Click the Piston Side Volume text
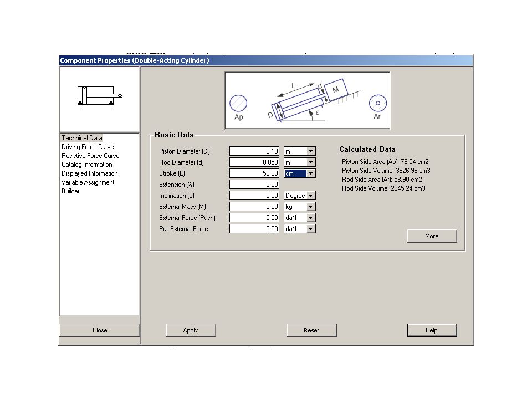 pos(386,171)
